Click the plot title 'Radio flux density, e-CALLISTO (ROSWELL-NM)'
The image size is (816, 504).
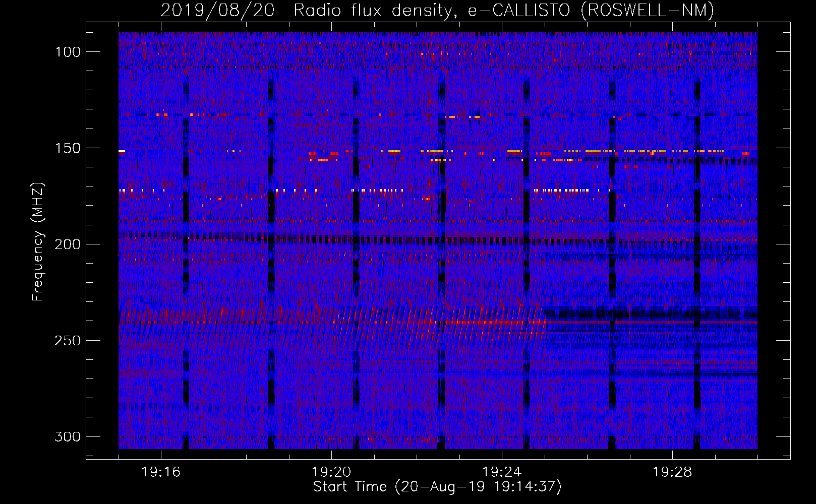point(504,10)
